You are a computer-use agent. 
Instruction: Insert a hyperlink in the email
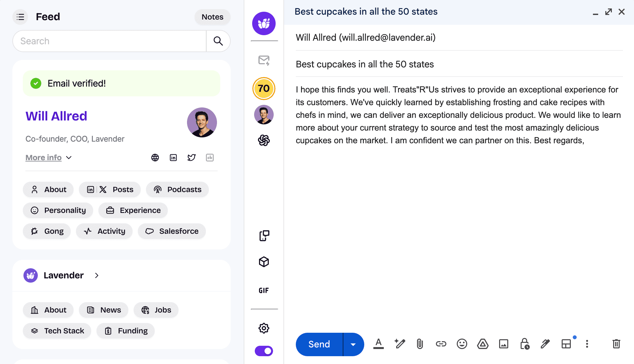point(441,344)
